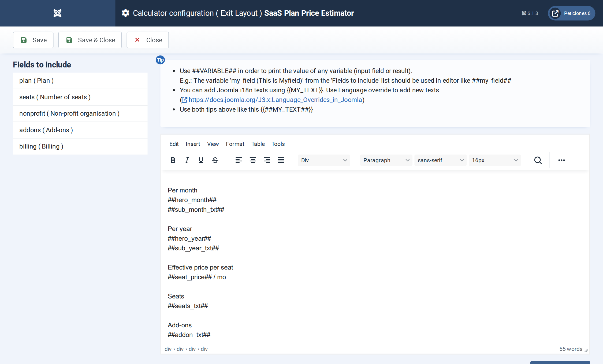This screenshot has height=364, width=603.
Task: Click the Joomla logo in header
Action: pyautogui.click(x=57, y=13)
